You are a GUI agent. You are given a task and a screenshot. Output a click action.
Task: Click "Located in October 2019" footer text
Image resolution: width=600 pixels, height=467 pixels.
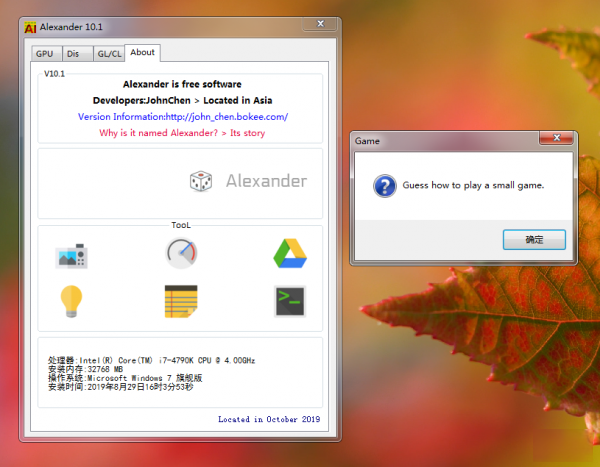tap(270, 419)
